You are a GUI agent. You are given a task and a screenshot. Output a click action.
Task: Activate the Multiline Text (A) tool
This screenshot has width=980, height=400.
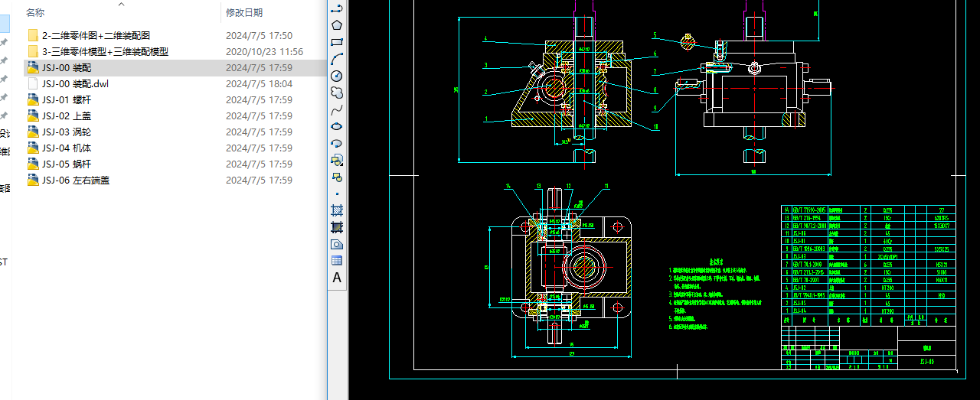pyautogui.click(x=336, y=278)
